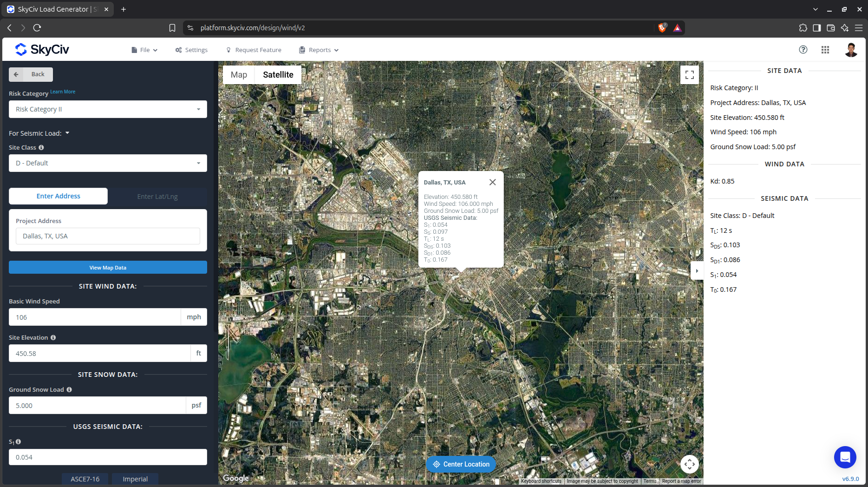Screen dimensions: 868x487
Task: Click the Site Elevation input field
Action: click(x=99, y=353)
